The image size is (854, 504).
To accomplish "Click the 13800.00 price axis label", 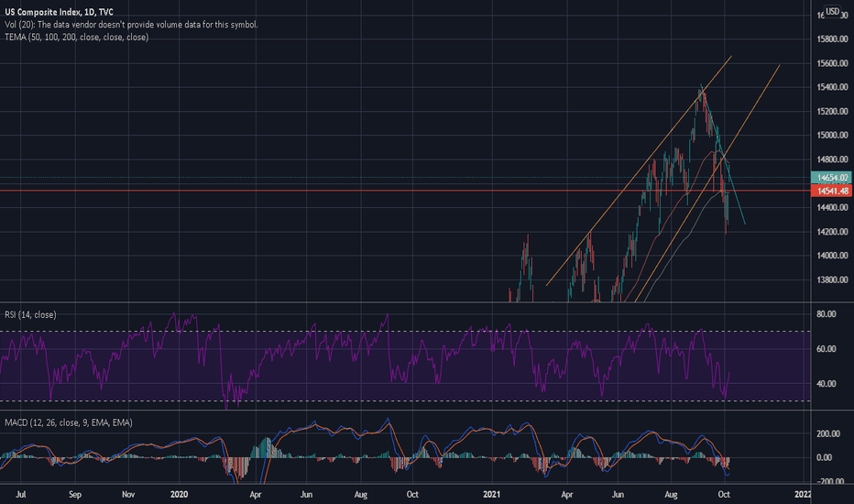I will [832, 280].
